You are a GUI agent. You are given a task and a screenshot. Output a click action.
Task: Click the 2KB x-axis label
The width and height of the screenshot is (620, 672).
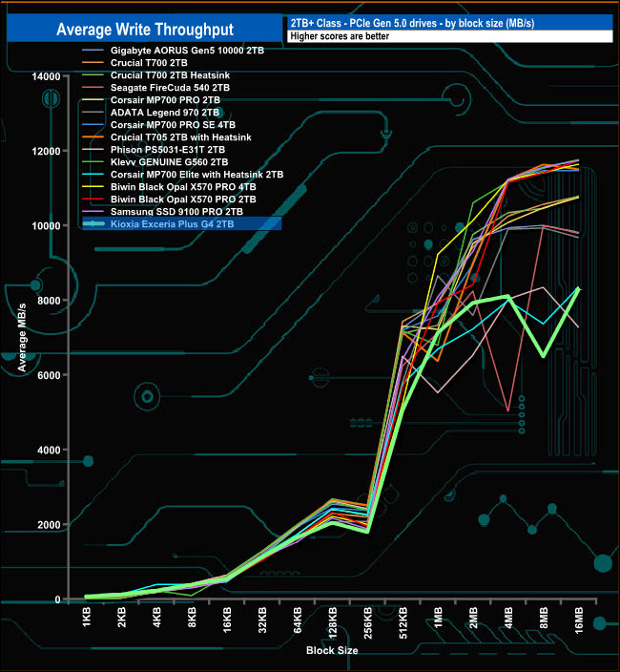(x=121, y=617)
